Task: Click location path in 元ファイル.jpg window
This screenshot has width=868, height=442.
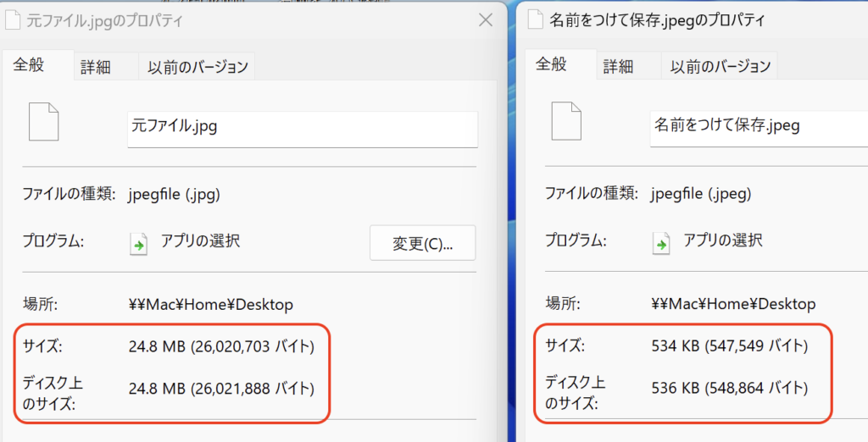Action: tap(210, 304)
